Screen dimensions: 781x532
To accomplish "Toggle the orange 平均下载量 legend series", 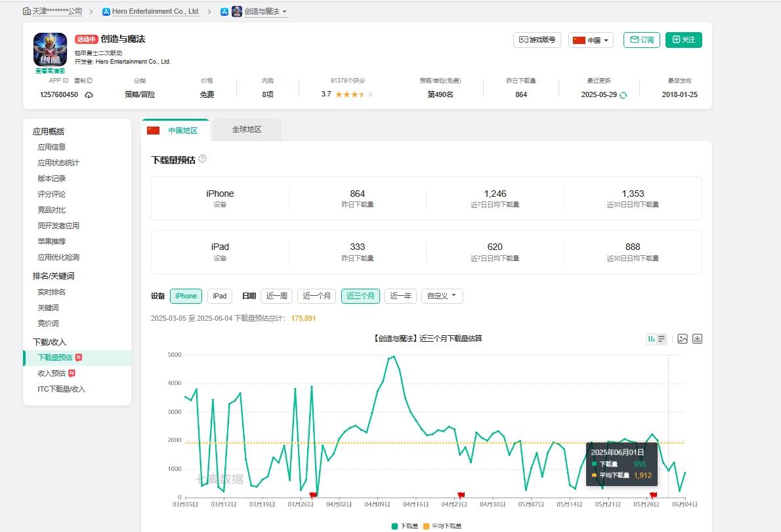I will coord(442,526).
